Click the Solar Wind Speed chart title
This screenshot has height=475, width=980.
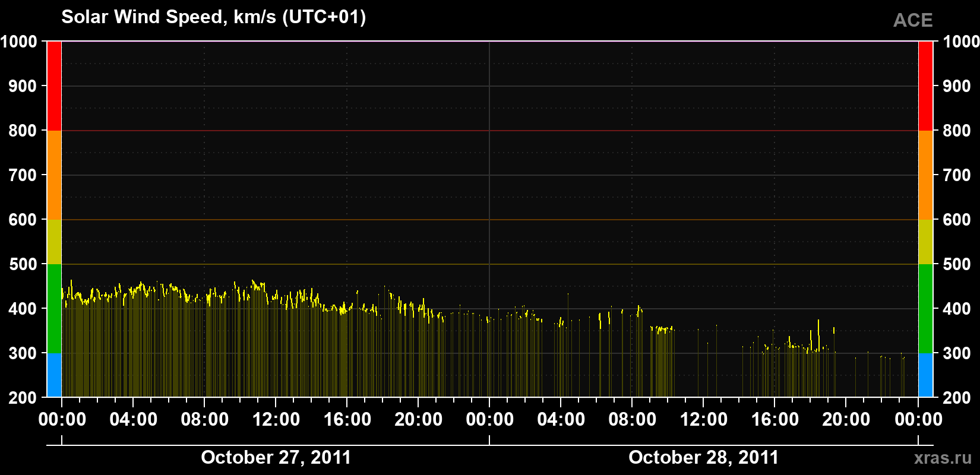pyautogui.click(x=214, y=17)
